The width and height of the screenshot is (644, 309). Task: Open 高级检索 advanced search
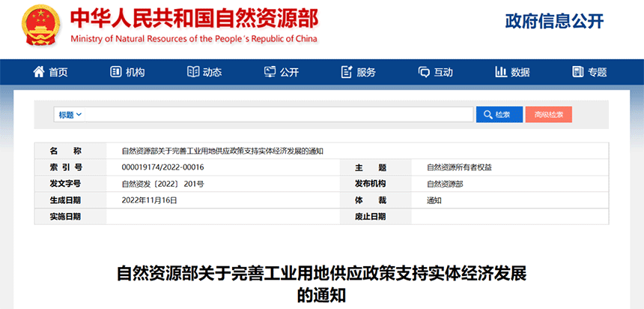549,115
